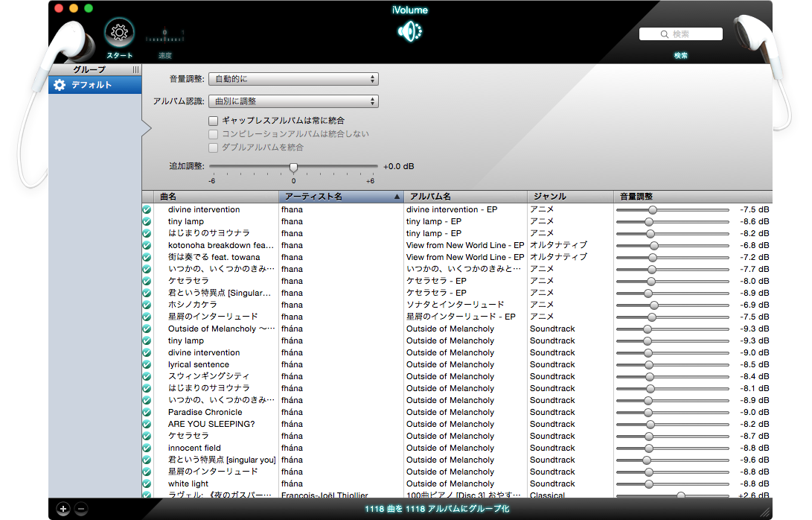This screenshot has width=812, height=520.
Task: Click the status text 1118 曲を 1118 アルバムにグループ化
Action: coord(437,509)
